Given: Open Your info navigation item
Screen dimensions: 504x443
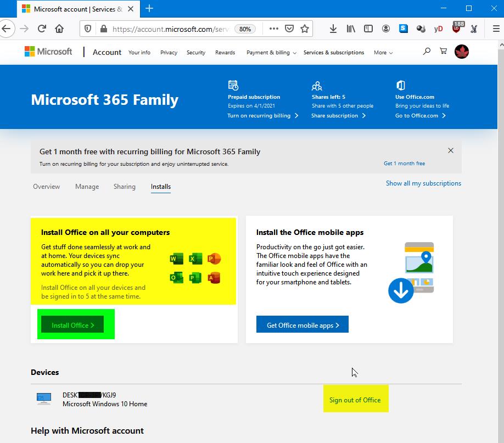Looking at the screenshot, I should coord(139,52).
